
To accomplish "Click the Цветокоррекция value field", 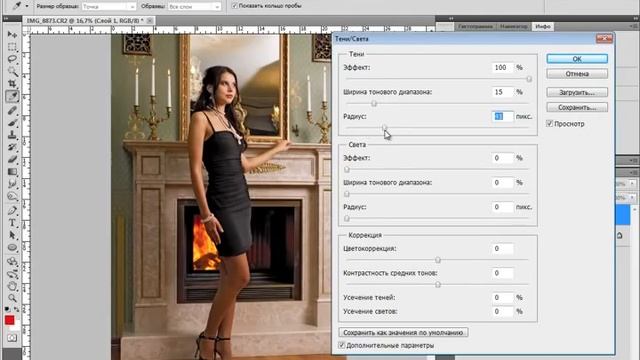I will (502, 249).
